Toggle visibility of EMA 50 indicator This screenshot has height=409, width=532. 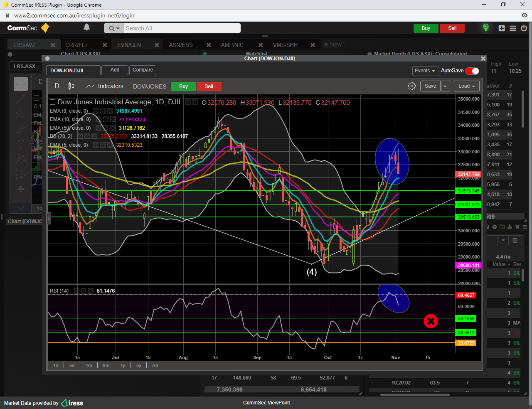[99, 128]
